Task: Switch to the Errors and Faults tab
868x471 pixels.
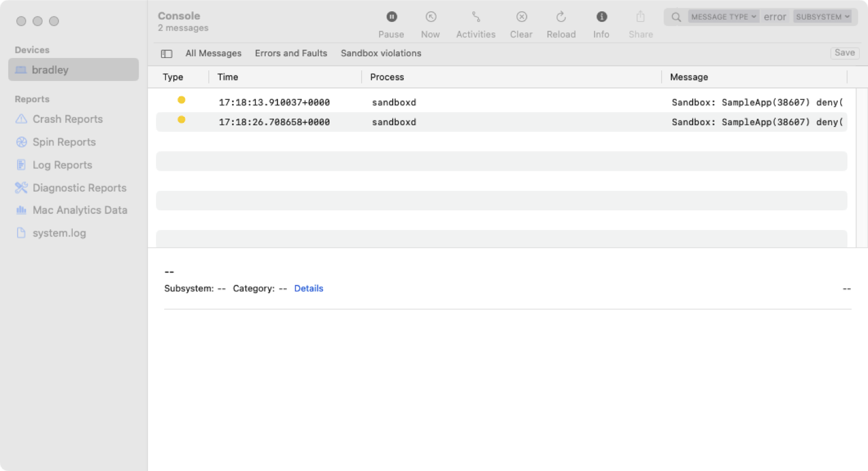Action: click(291, 53)
